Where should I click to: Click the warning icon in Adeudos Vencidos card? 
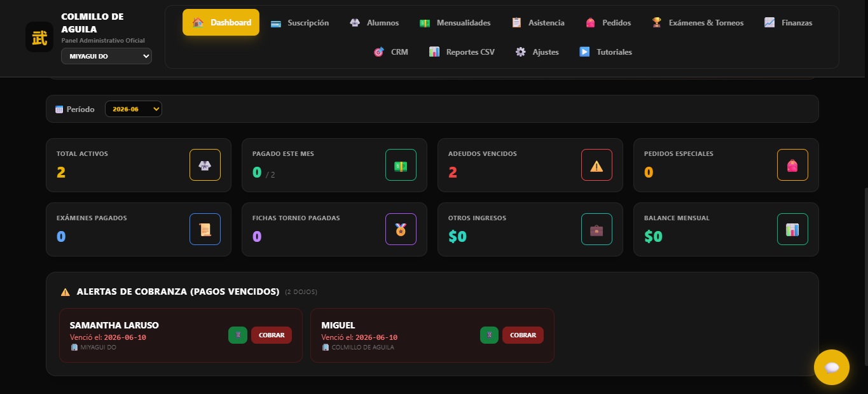click(x=596, y=165)
